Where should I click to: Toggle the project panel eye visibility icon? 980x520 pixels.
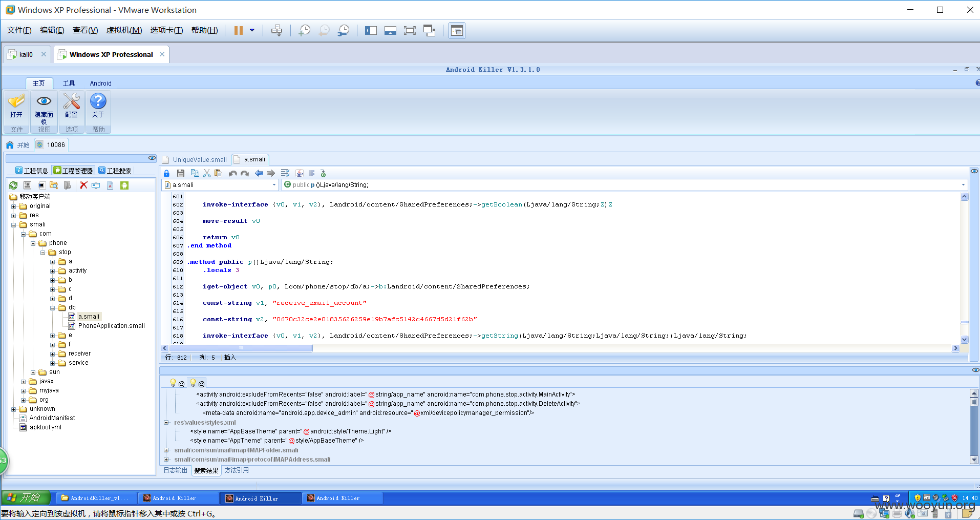coord(152,158)
